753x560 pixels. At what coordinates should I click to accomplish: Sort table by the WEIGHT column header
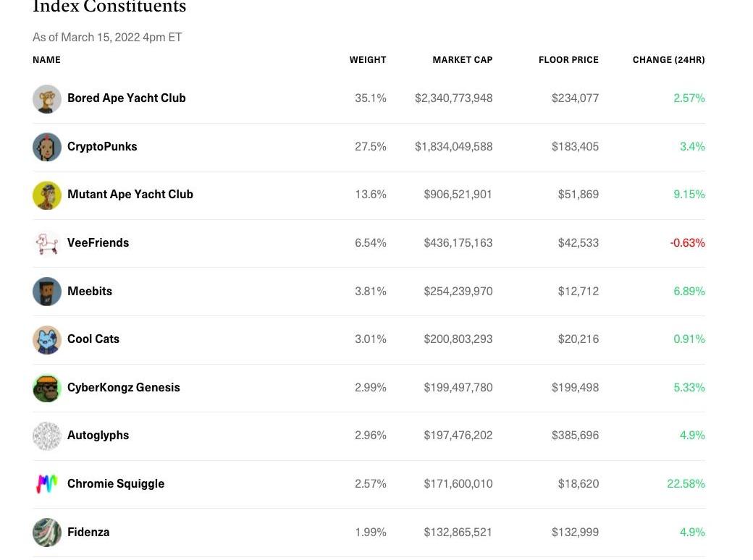(x=368, y=60)
